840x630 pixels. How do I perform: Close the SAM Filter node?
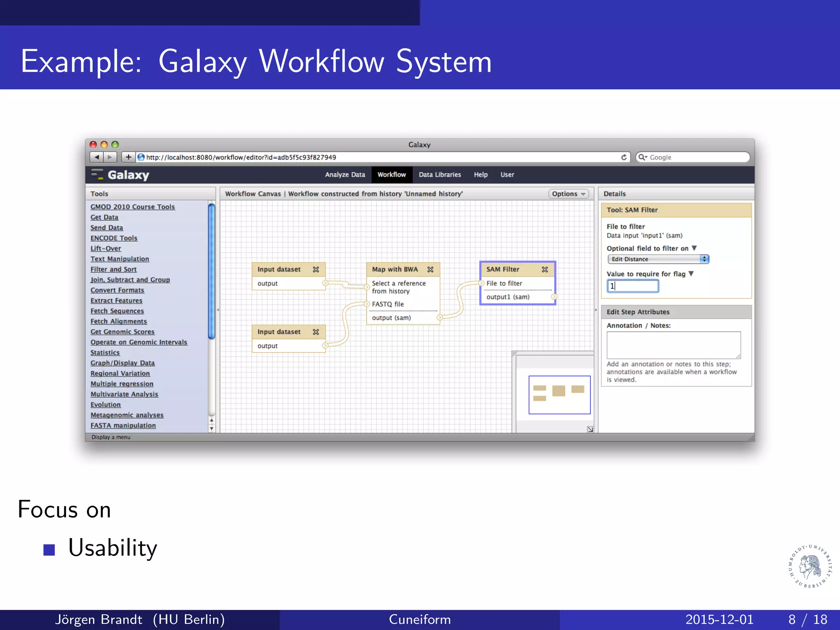[x=545, y=269]
